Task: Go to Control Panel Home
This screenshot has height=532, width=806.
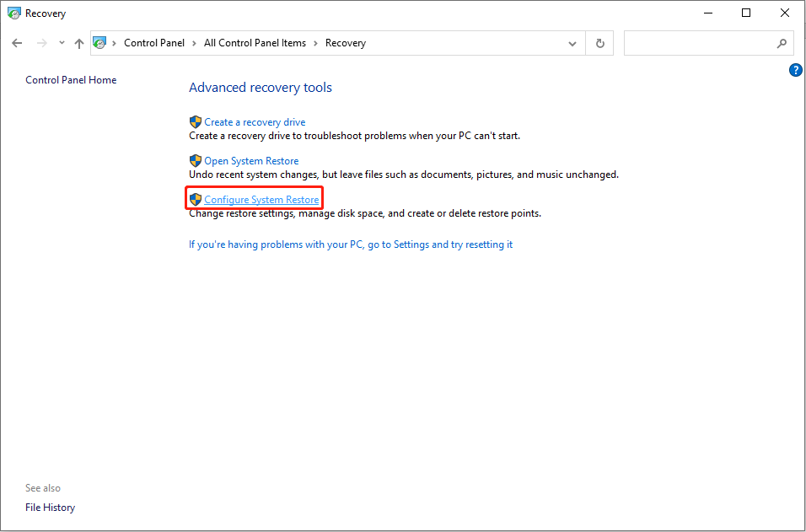Action: 71,80
